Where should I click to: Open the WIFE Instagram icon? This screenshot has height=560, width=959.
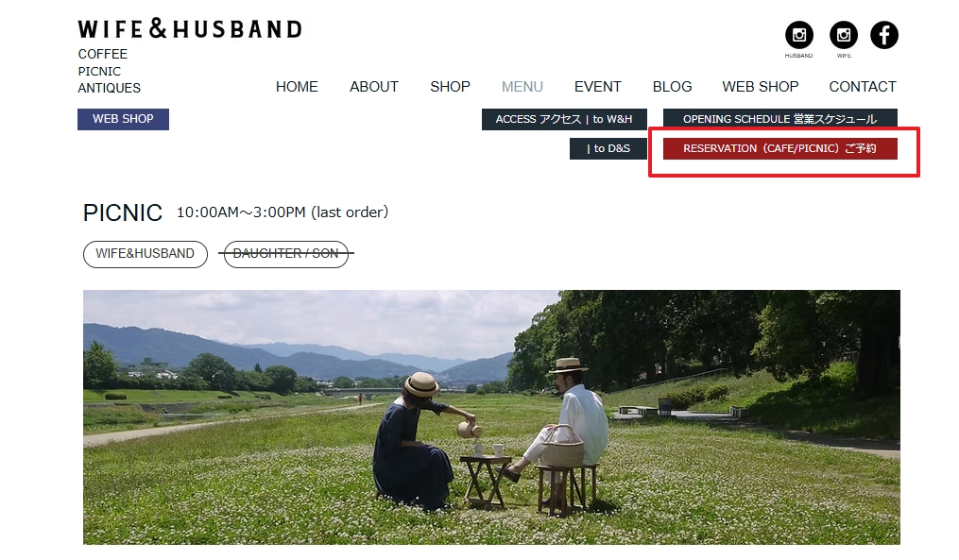[x=844, y=35]
